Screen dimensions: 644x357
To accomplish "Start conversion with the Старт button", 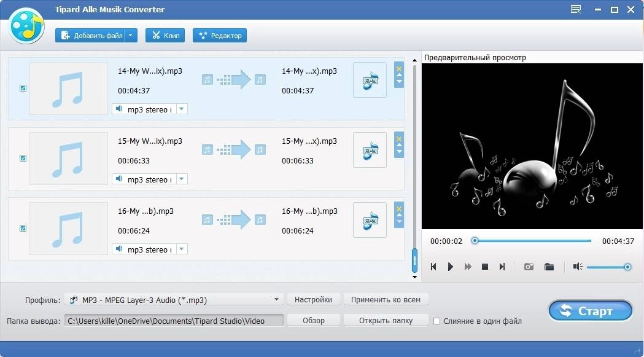I will click(591, 311).
